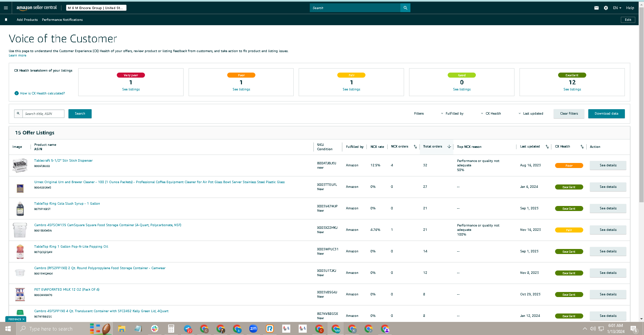The height and width of the screenshot is (335, 644).
Task: Open Add Products menu item
Action: click(x=27, y=20)
